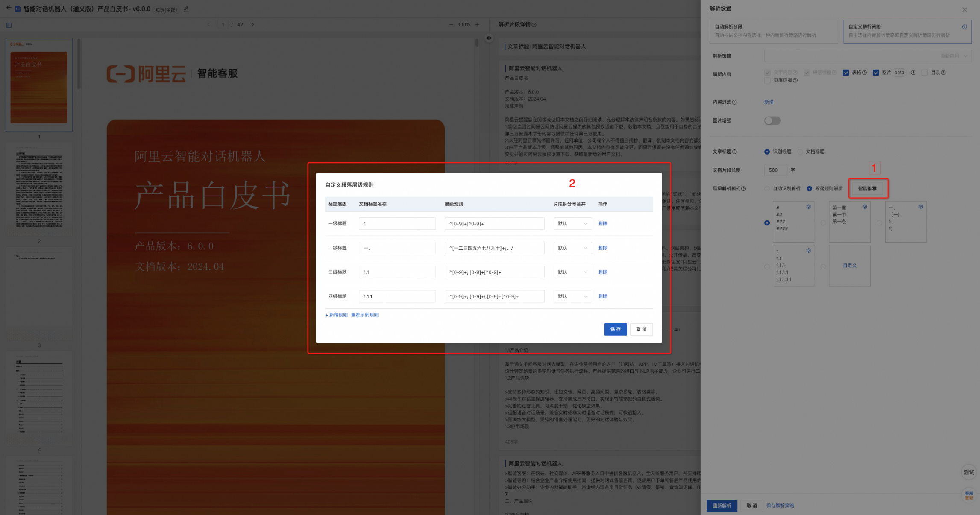Click the help icon beside 解析片段详情
This screenshot has height=515, width=980.
[x=534, y=25]
